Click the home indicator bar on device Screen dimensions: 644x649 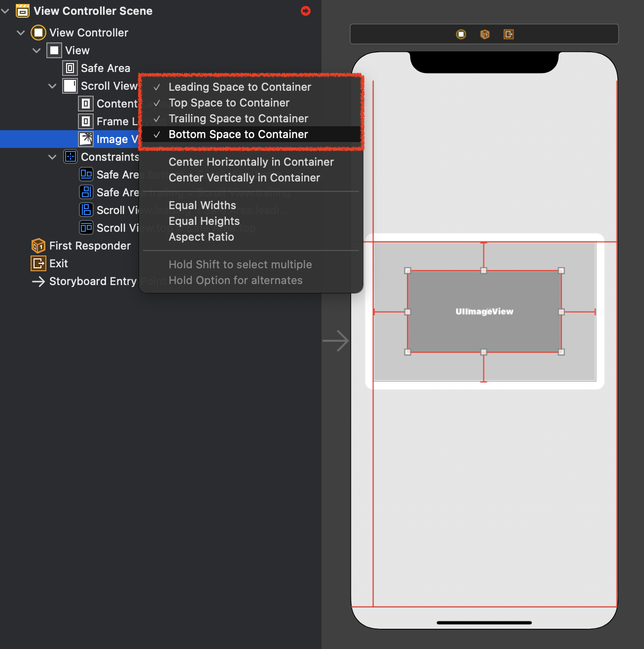tap(484, 623)
